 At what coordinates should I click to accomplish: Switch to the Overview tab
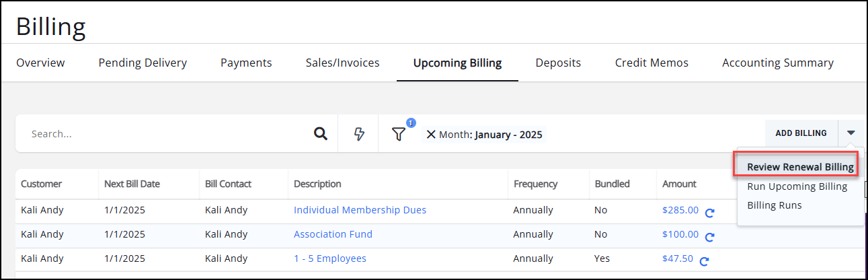point(40,63)
